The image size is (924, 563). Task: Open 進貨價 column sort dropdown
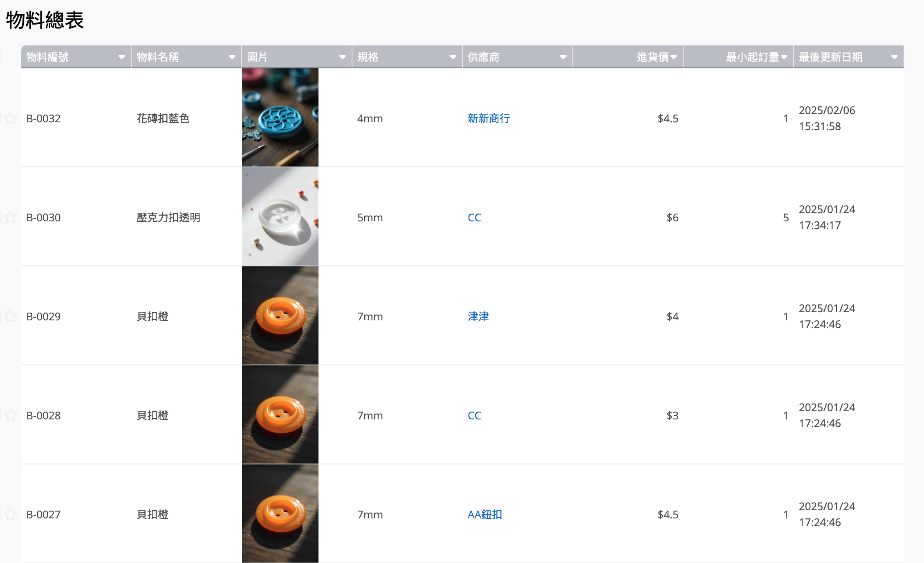coord(673,57)
